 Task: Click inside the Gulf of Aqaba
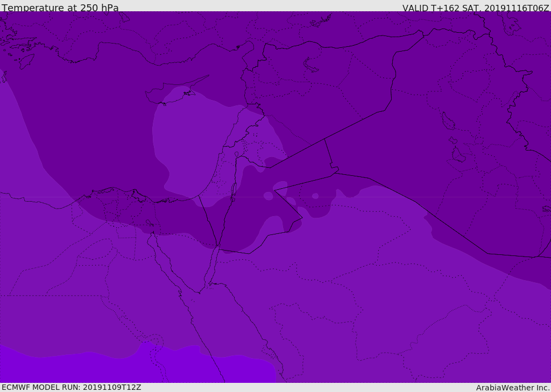(214, 263)
